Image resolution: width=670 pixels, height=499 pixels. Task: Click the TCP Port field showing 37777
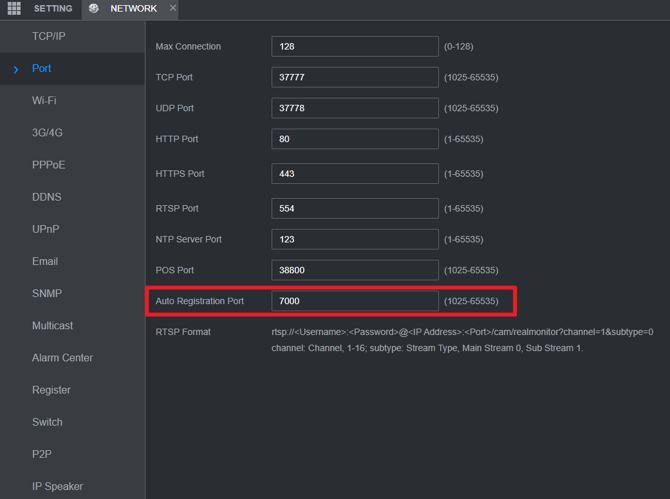[x=354, y=77]
